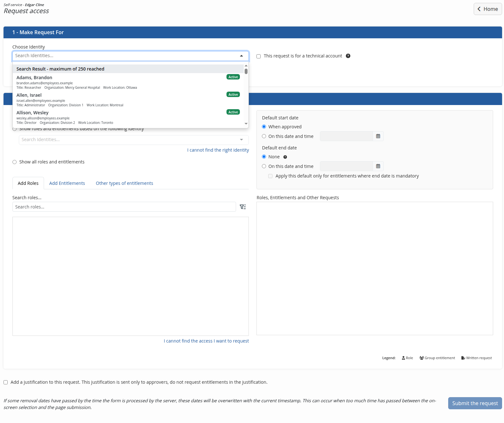Open the roles filter icon
504x423 pixels.
[x=243, y=207]
